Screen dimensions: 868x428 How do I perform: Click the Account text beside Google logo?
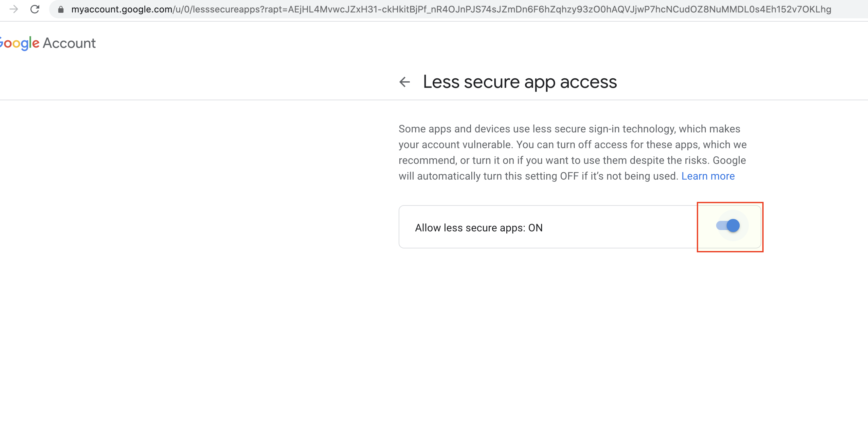[69, 43]
